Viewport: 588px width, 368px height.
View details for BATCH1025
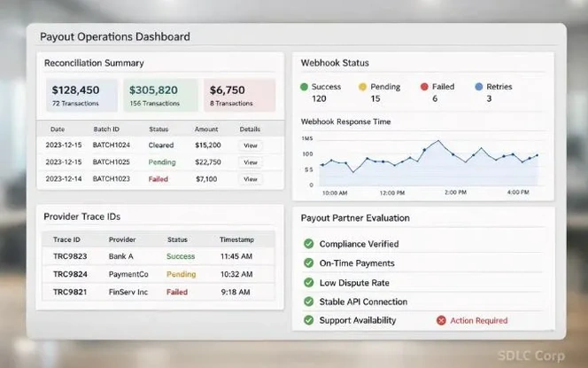click(250, 162)
